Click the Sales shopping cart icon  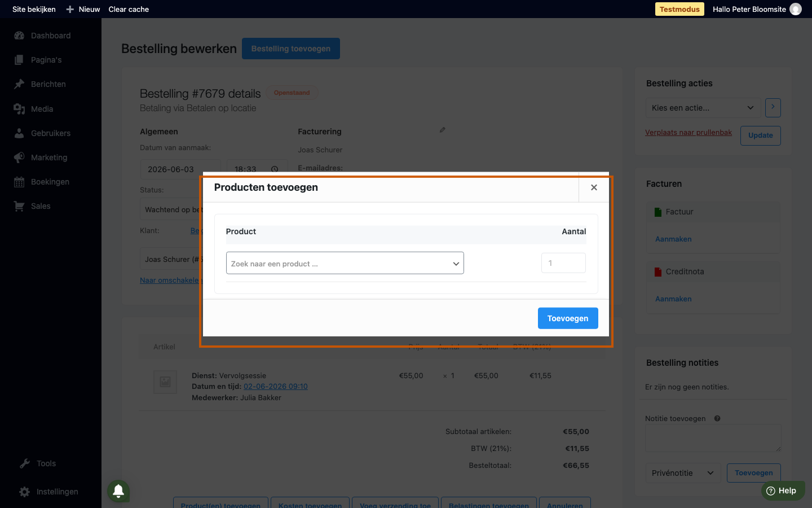click(19, 206)
